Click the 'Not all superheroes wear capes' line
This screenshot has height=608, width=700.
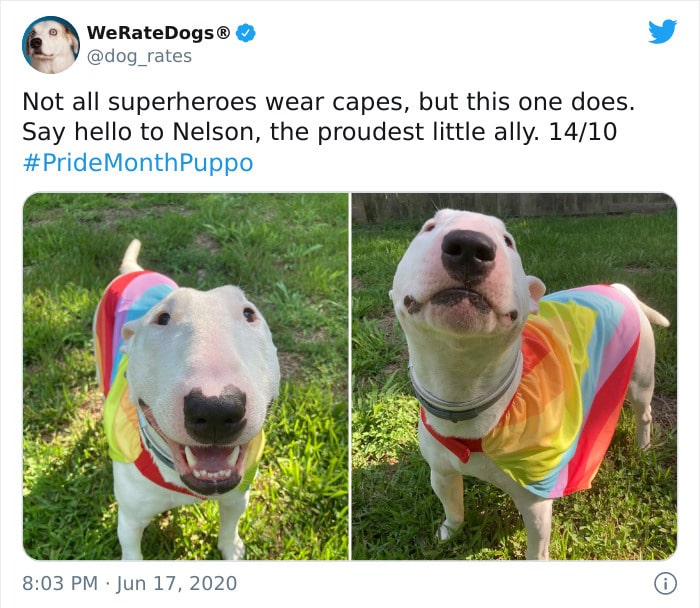point(328,102)
